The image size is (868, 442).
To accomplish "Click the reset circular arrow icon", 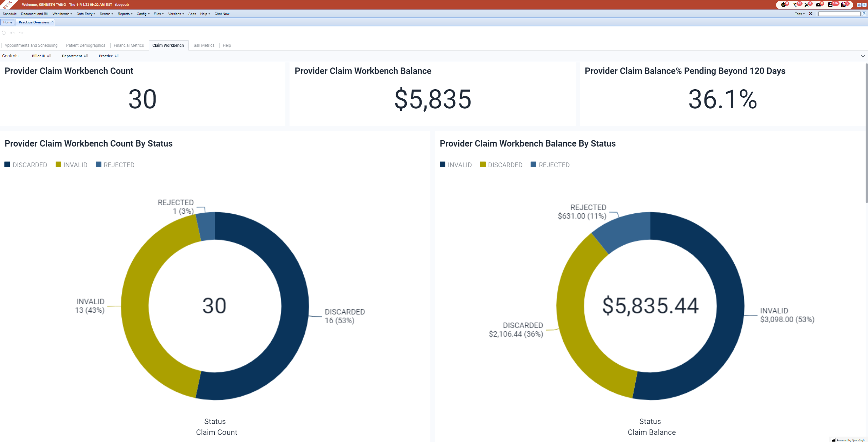I will [x=4, y=33].
